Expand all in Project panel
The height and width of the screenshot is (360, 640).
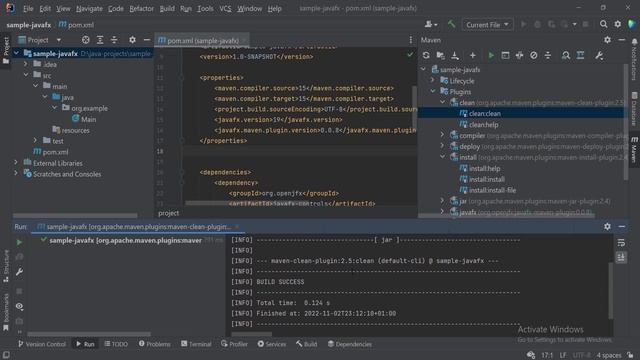[x=100, y=40]
